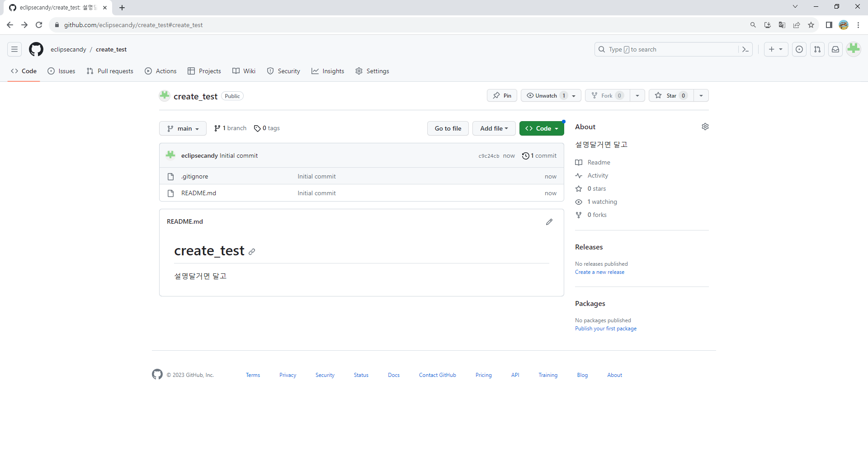Open the user profile avatar menu
Viewport: 868px width, 470px height.
(854, 49)
